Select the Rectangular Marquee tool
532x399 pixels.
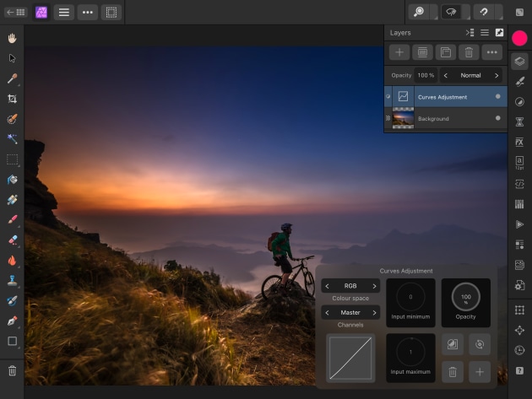click(12, 159)
